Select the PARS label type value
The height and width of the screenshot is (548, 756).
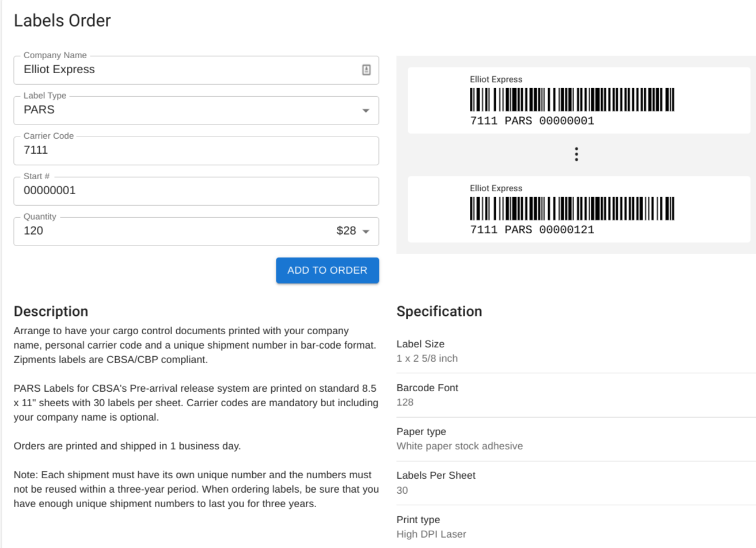[x=39, y=109]
